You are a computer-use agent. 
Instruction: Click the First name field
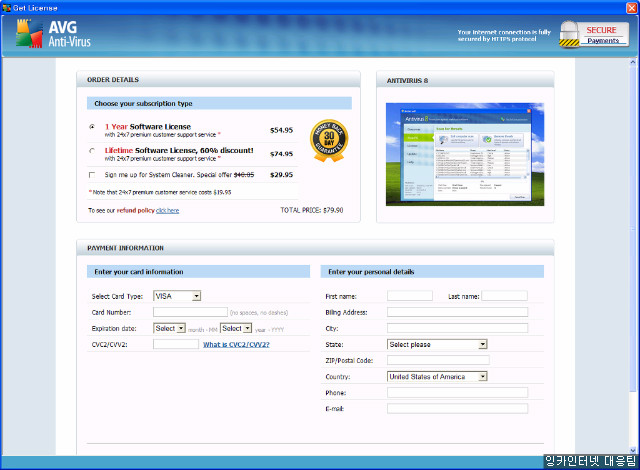point(410,296)
